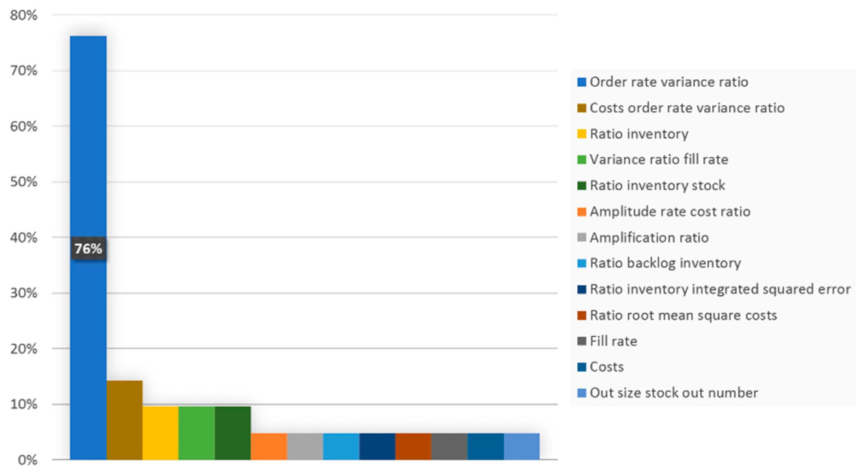
Task: Click the 80% axis label
Action: pyautogui.click(x=24, y=16)
